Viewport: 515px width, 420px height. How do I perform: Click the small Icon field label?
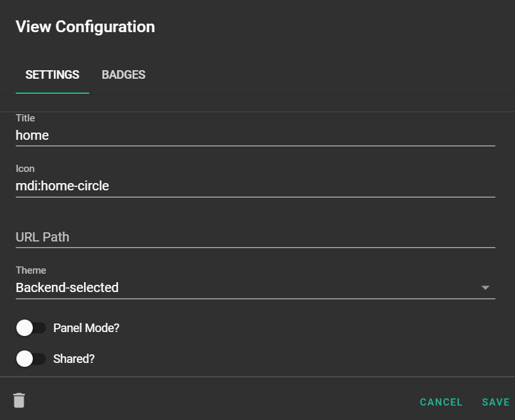tap(25, 169)
